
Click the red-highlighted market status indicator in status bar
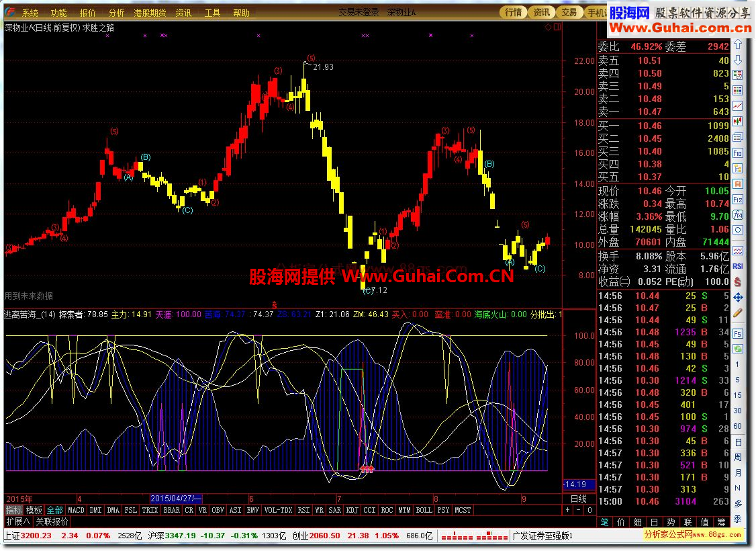coord(474,536)
